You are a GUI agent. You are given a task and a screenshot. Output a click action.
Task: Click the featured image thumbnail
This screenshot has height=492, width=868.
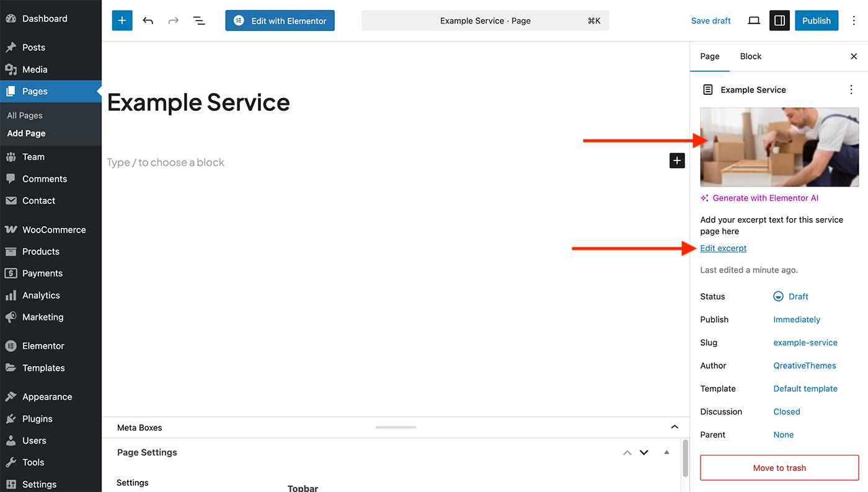coord(779,147)
